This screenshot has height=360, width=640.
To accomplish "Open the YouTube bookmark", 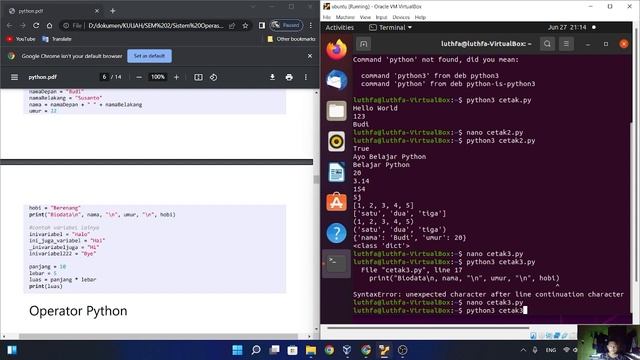I will tap(21, 39).
